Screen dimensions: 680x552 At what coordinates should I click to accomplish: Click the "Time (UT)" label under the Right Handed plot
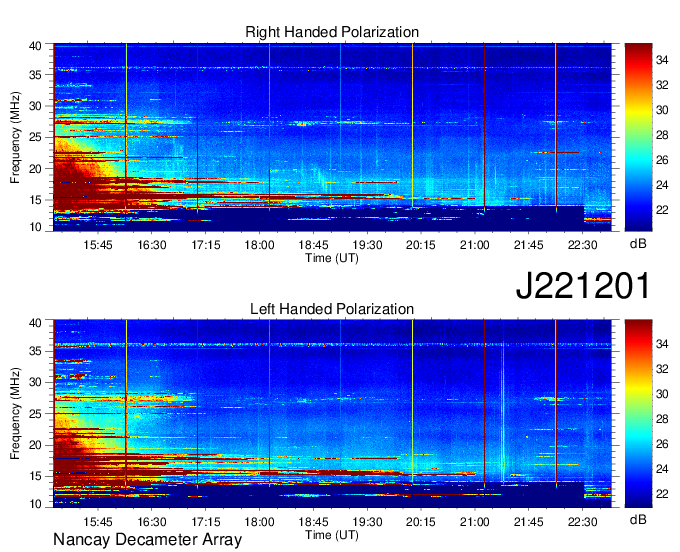coord(332,258)
